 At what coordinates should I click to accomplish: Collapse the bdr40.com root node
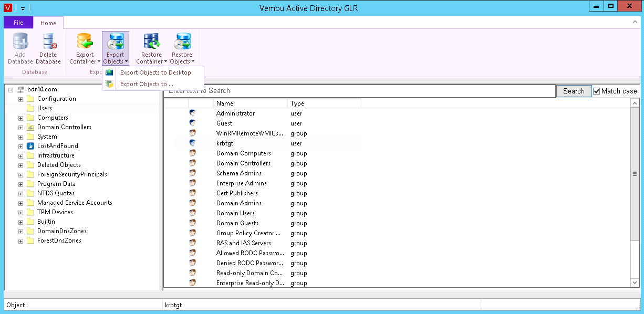pyautogui.click(x=11, y=89)
